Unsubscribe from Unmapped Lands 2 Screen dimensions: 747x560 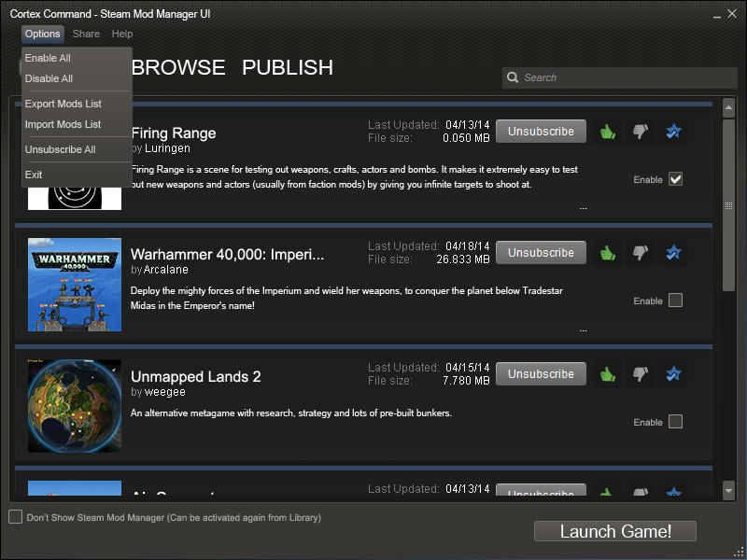[x=541, y=374]
